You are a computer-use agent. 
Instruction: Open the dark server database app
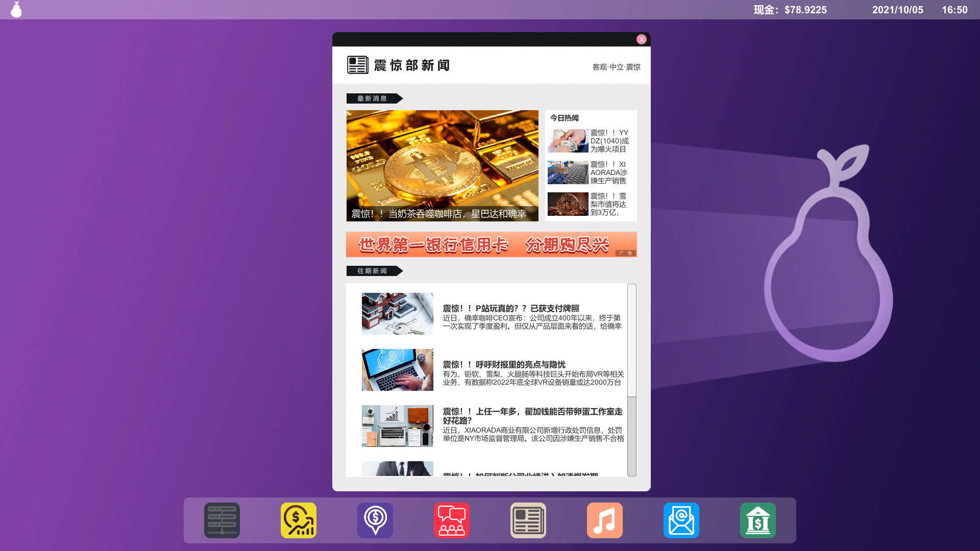[x=222, y=520]
